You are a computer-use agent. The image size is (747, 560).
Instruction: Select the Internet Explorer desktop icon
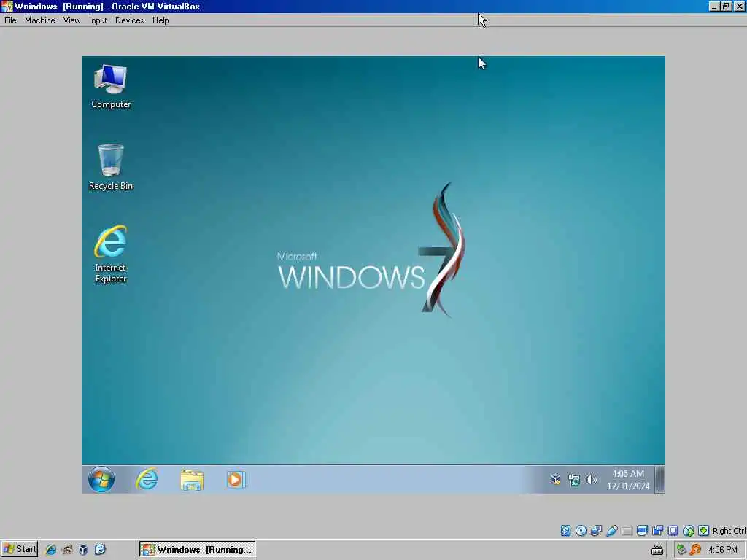[x=111, y=254]
